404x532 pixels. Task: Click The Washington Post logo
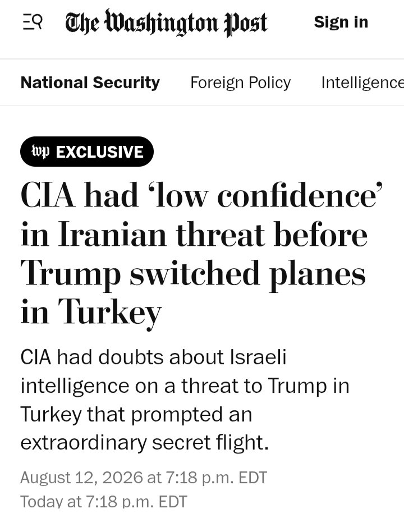point(166,23)
